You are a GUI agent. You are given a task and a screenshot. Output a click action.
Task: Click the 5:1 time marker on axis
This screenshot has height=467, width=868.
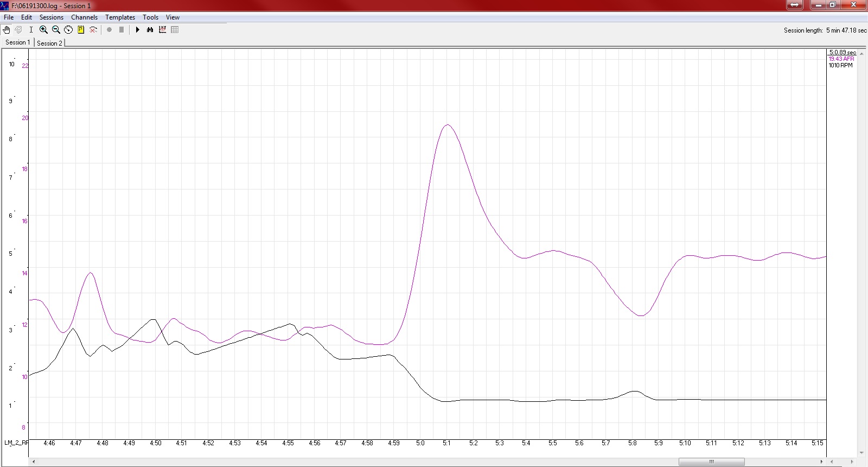coord(446,443)
